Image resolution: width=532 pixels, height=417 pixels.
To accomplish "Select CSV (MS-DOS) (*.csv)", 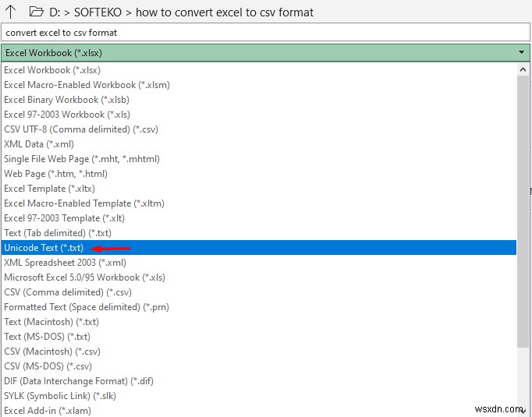I will click(258, 366).
